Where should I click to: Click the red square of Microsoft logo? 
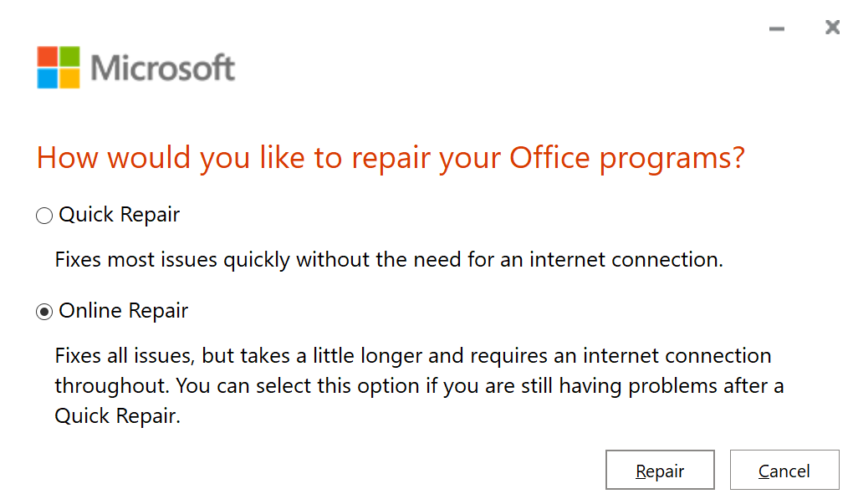(47, 56)
